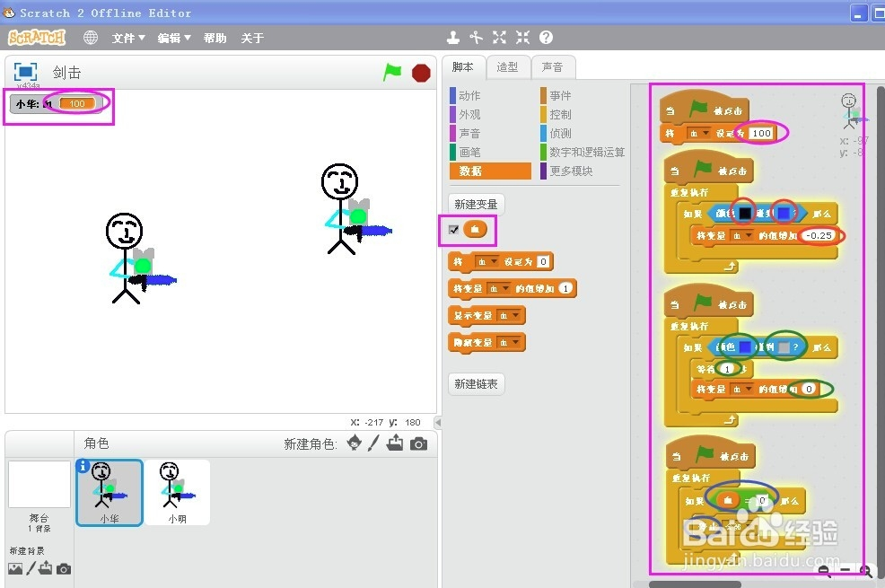The width and height of the screenshot is (885, 588).
Task: Open the 文件 menu
Action: coord(128,38)
